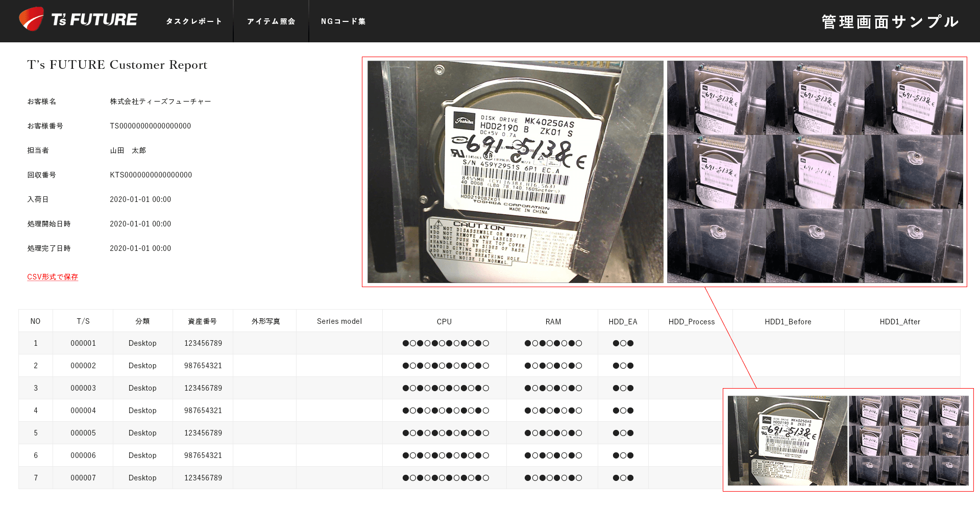Select T/S cell 000002
Screen dimensions: 980x510
[x=83, y=366]
